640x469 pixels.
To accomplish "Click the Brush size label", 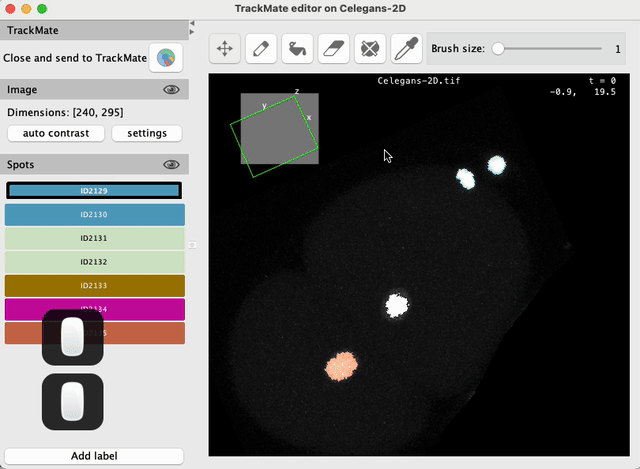I will 458,49.
